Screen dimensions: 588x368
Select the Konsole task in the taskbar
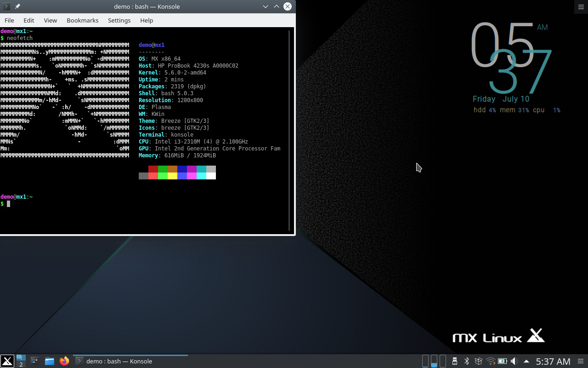pos(131,361)
